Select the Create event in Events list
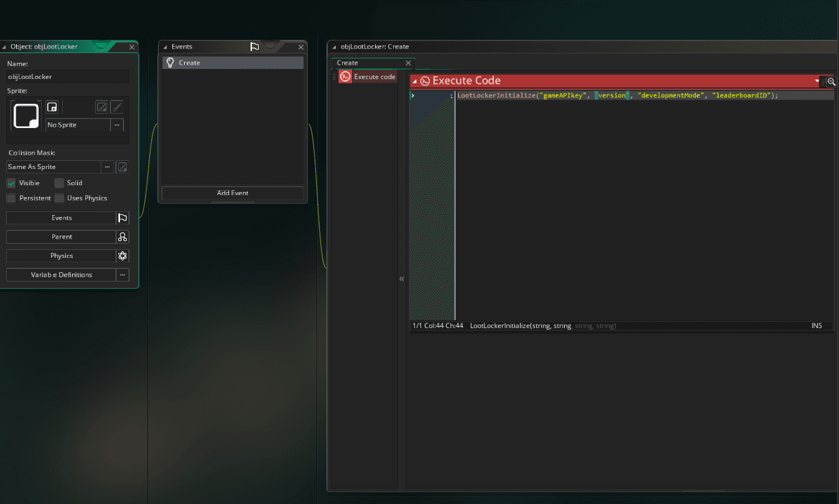Image resolution: width=839 pixels, height=504 pixels. click(233, 63)
